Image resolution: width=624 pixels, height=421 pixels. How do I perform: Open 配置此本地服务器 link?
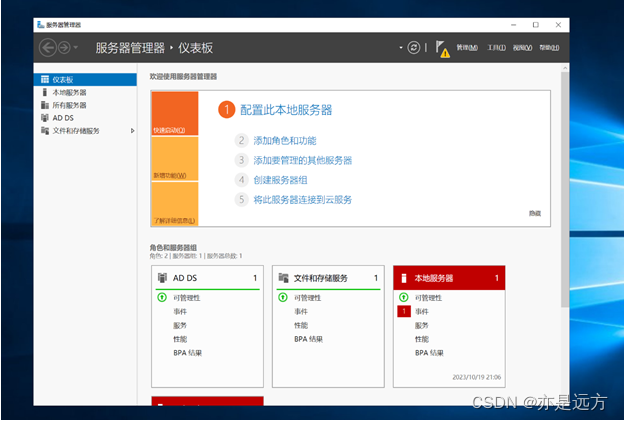(x=286, y=110)
